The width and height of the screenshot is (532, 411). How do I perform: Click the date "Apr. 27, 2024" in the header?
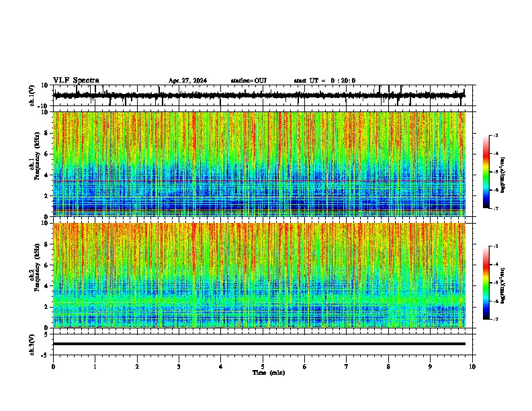pyautogui.click(x=187, y=81)
